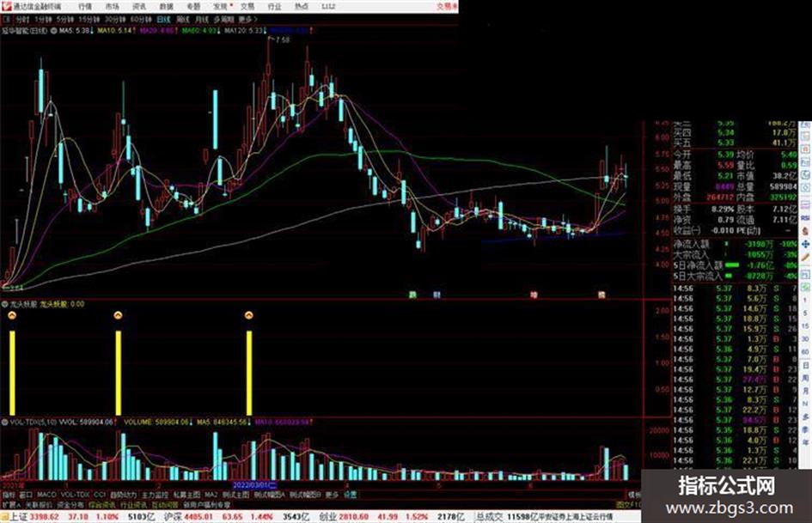
Task: Expand the 扩展 panel toggle
Action: [11, 504]
